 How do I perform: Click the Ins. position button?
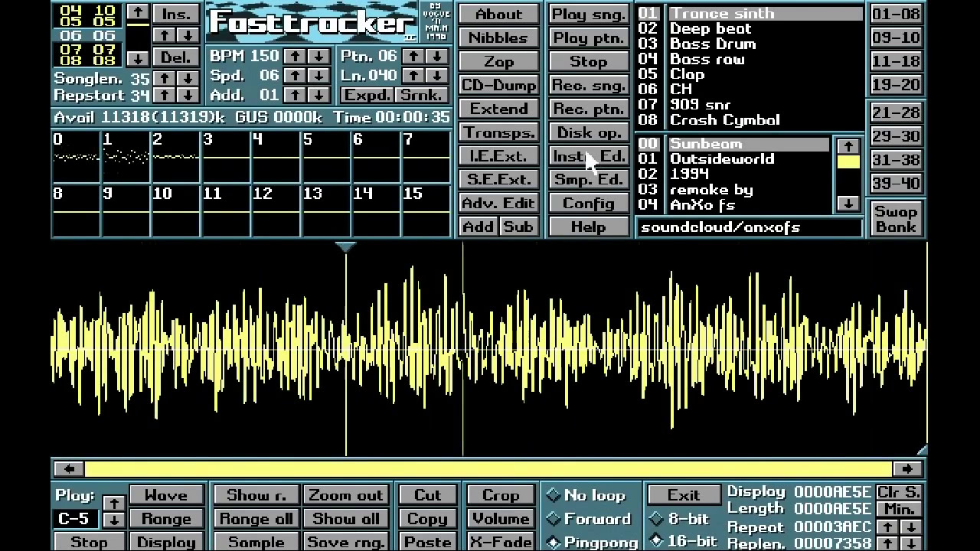click(175, 13)
